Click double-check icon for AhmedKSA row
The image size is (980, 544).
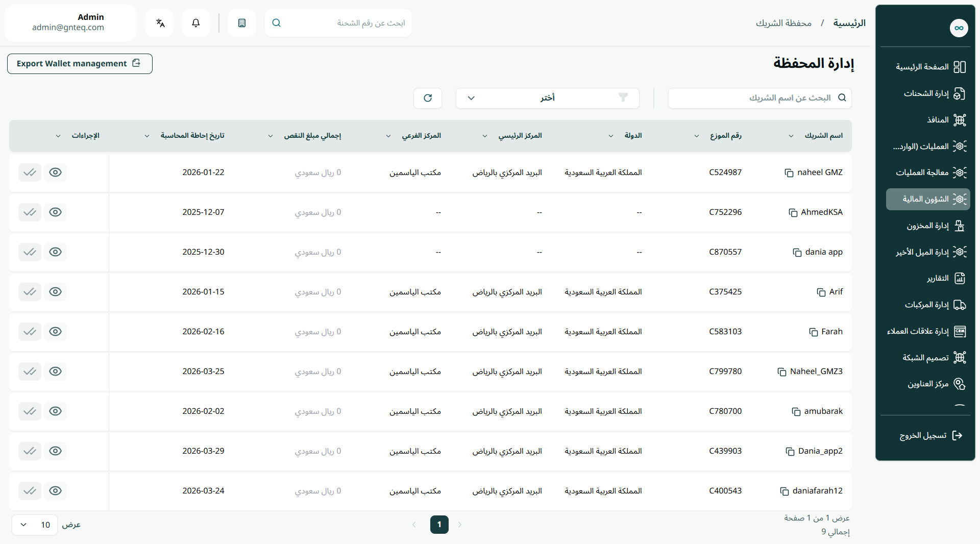[30, 212]
